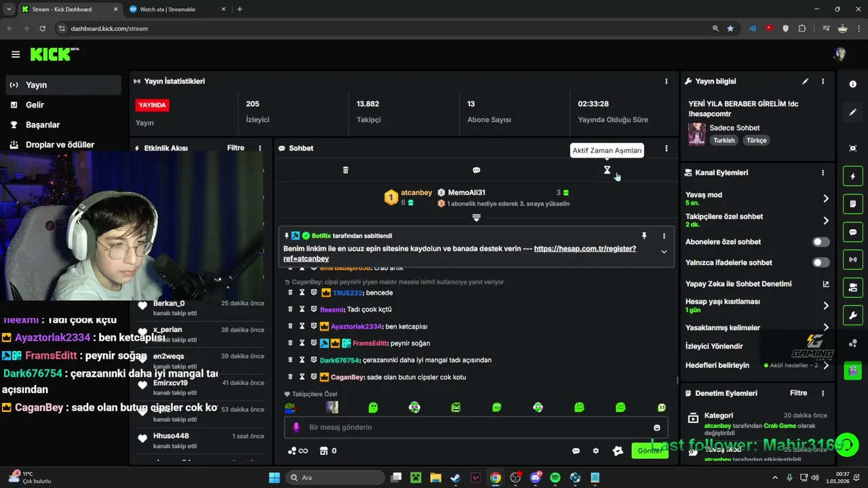Switch to deleted messages trash tab in Sohbet
This screenshot has width=868, height=488.
(x=345, y=170)
